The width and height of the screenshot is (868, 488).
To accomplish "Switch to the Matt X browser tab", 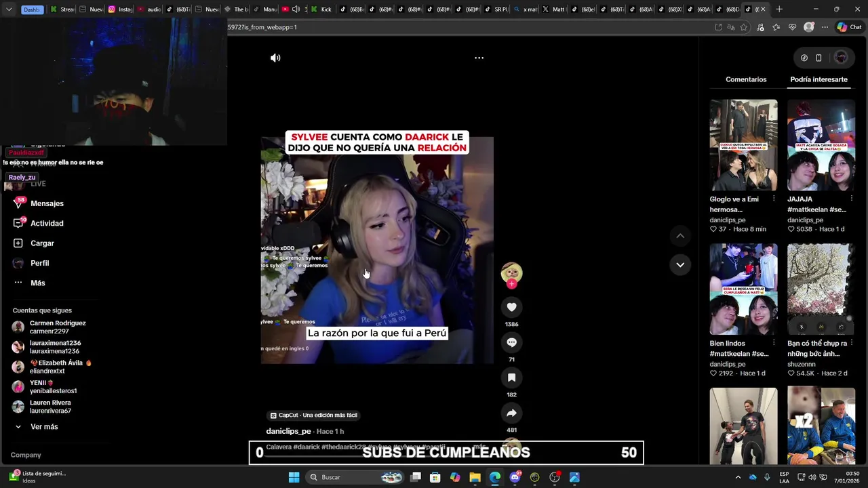I will (x=553, y=9).
